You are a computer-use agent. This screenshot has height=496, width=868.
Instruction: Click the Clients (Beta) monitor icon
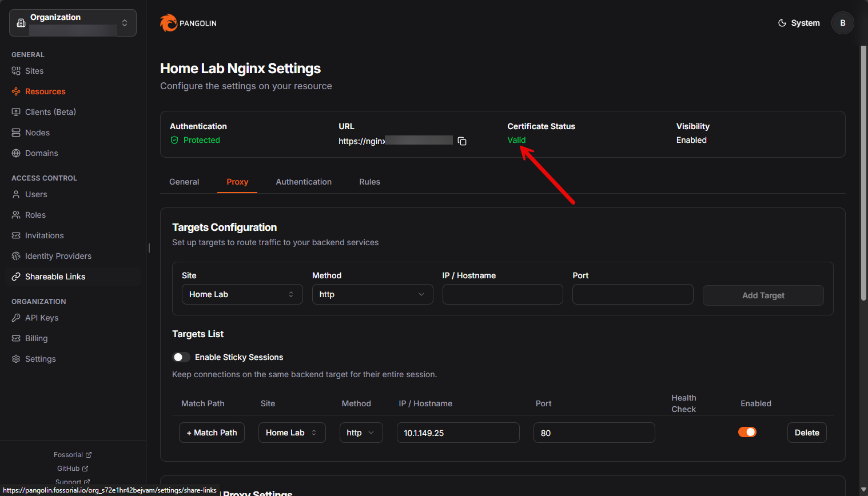coord(16,112)
